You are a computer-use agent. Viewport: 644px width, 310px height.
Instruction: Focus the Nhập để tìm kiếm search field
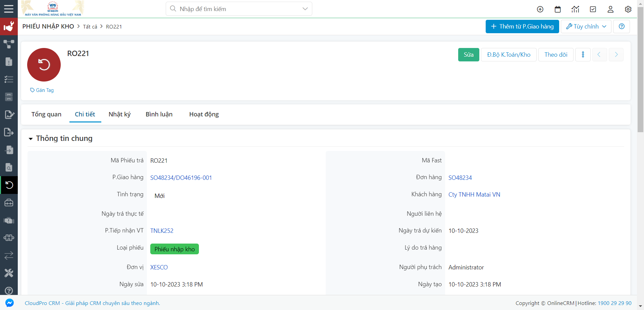pyautogui.click(x=239, y=9)
